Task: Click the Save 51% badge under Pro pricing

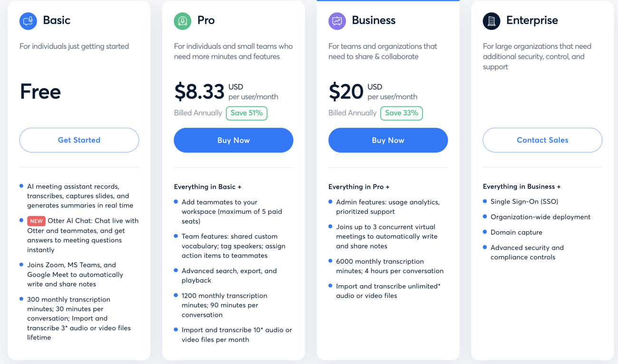Action: click(246, 113)
